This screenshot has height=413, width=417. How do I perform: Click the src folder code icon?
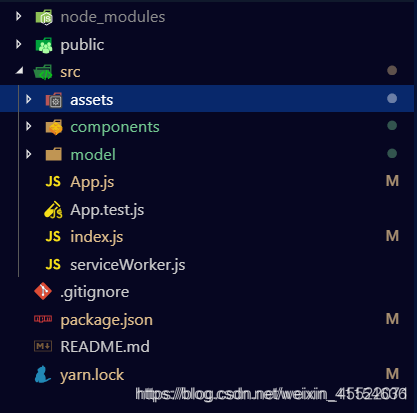pyautogui.click(x=43, y=72)
